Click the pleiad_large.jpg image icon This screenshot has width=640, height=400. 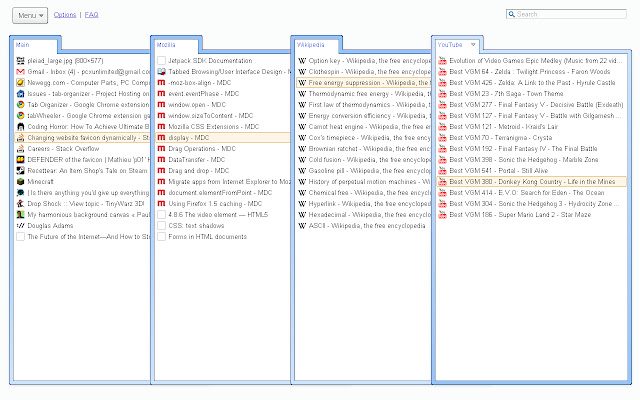[x=20, y=61]
